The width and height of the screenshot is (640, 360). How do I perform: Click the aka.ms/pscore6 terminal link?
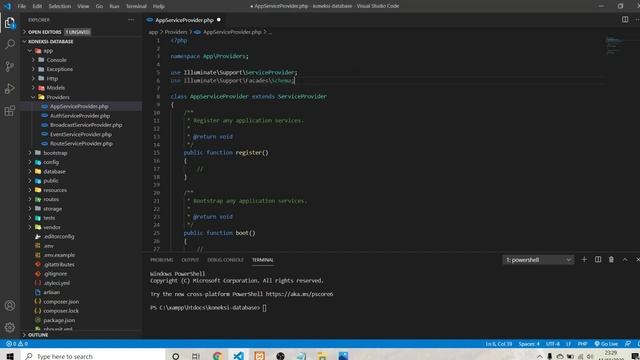coord(299,294)
